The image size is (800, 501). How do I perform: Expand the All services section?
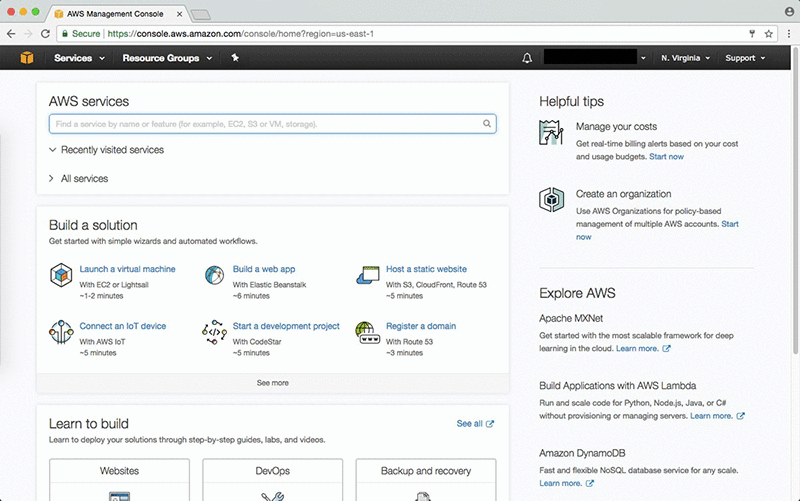[x=79, y=179]
